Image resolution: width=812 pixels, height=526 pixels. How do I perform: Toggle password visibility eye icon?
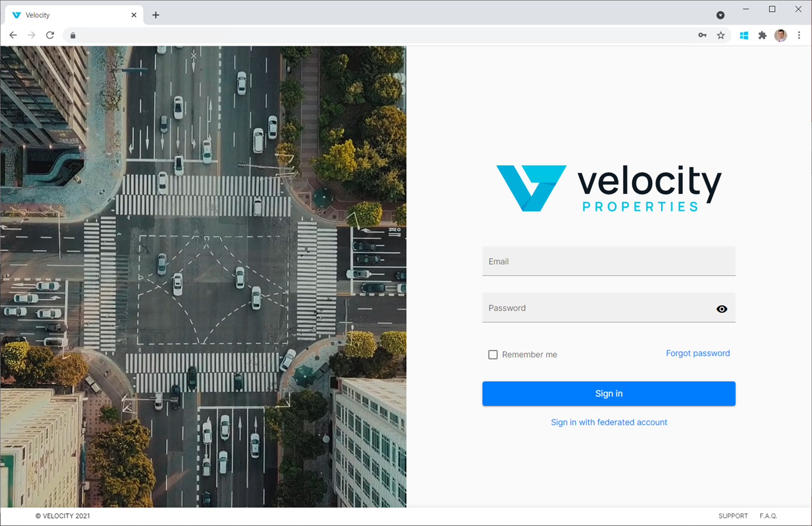[x=722, y=309]
